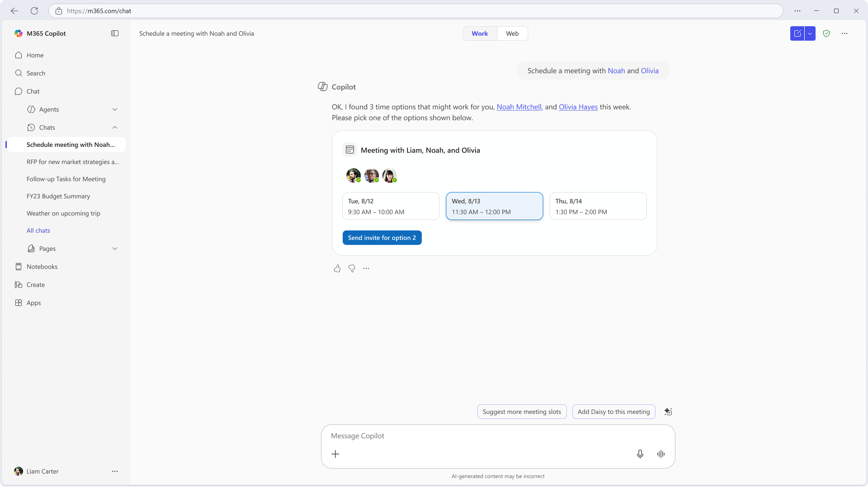Switch to the Web tab
The image size is (868, 488).
point(512,33)
